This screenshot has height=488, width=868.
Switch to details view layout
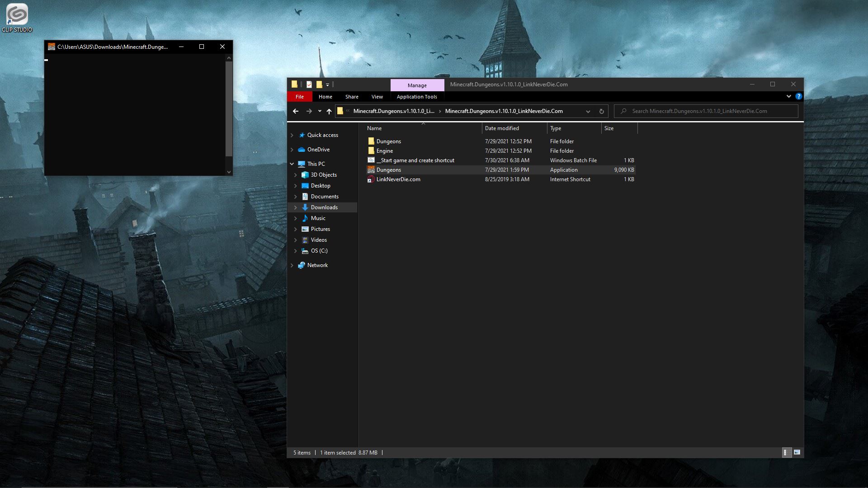(786, 452)
